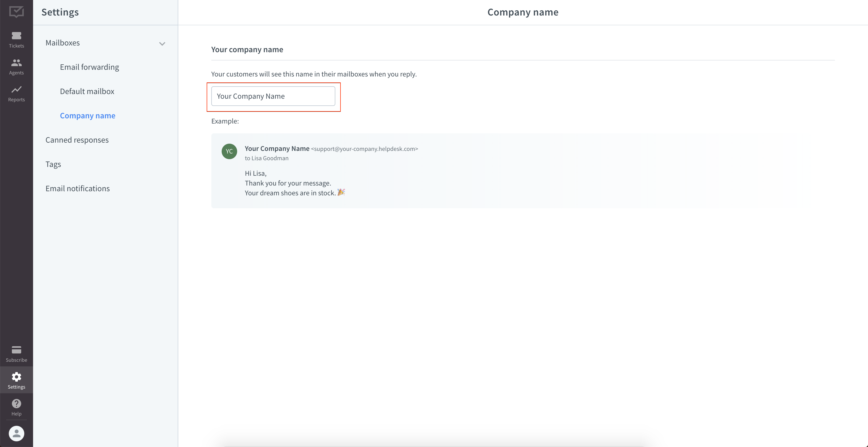Screen dimensions: 868x447
Task: Open Canned responses settings
Action: coord(77,140)
